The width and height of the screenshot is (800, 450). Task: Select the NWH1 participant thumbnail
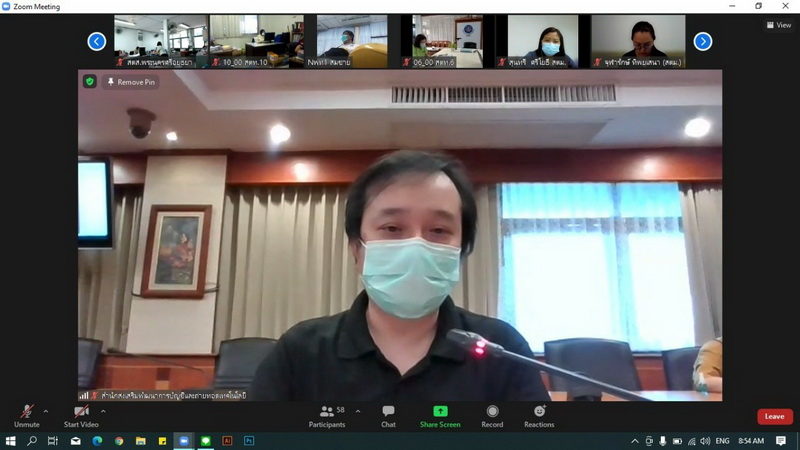[x=352, y=41]
